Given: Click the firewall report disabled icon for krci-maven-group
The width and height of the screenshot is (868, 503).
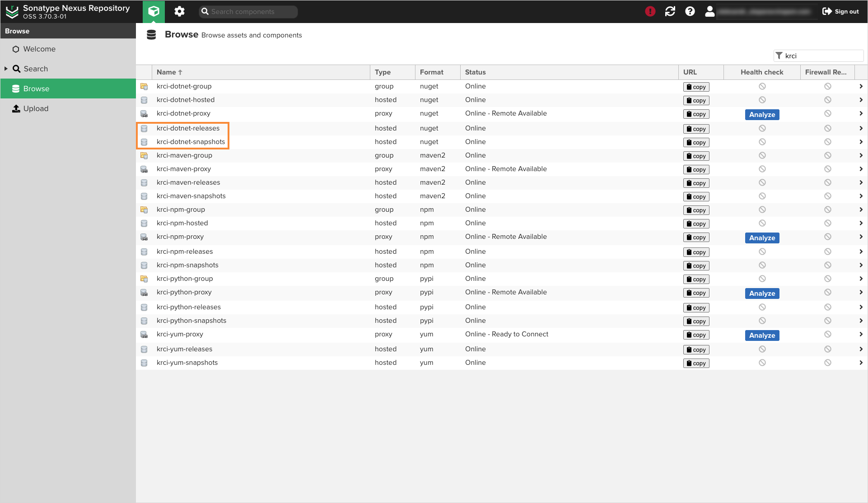Looking at the screenshot, I should point(828,155).
